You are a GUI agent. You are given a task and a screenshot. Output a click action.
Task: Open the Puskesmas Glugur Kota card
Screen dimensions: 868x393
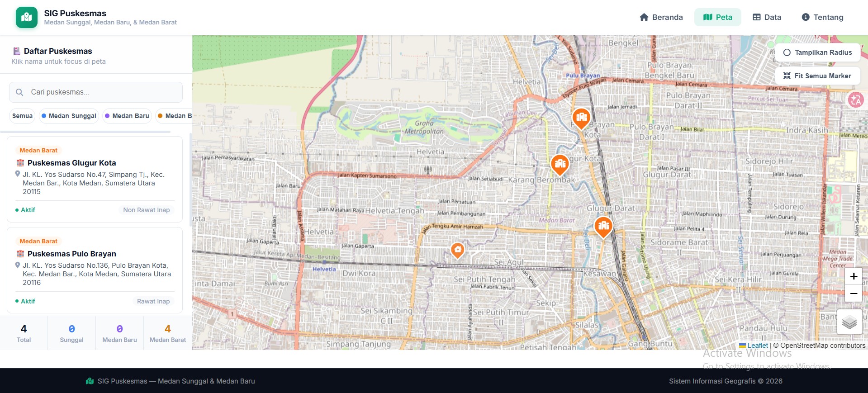pyautogui.click(x=95, y=180)
